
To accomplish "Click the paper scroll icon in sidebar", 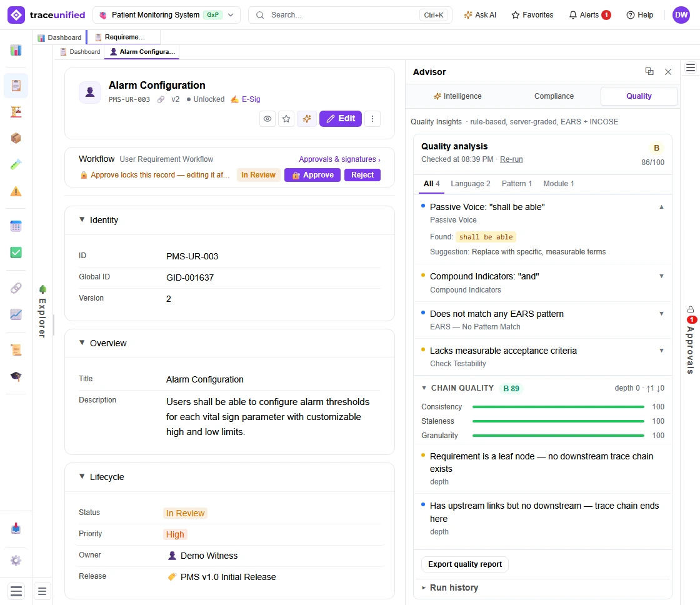I will (x=16, y=349).
